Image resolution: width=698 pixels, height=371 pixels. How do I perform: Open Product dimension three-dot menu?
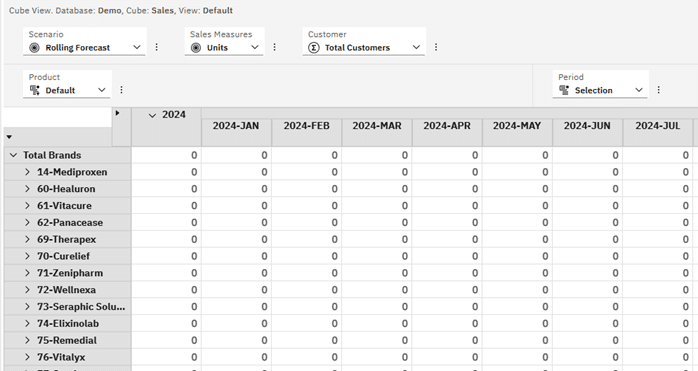coord(121,90)
